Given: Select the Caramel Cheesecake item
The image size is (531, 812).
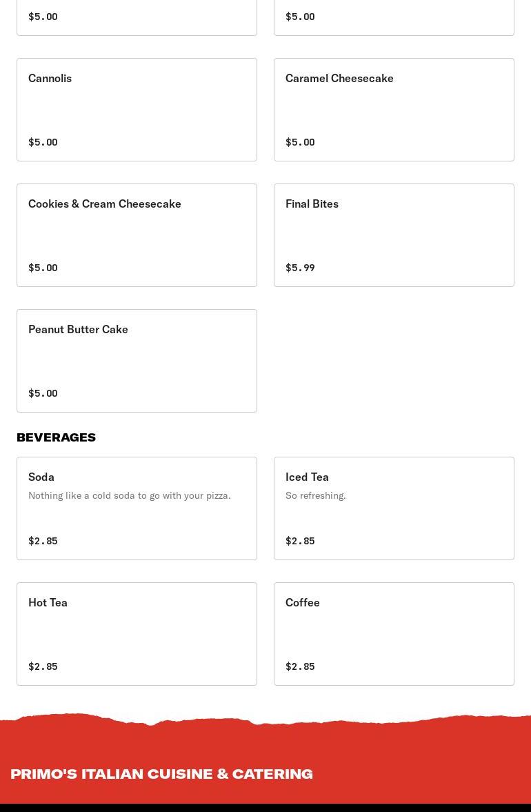Looking at the screenshot, I should tap(394, 110).
